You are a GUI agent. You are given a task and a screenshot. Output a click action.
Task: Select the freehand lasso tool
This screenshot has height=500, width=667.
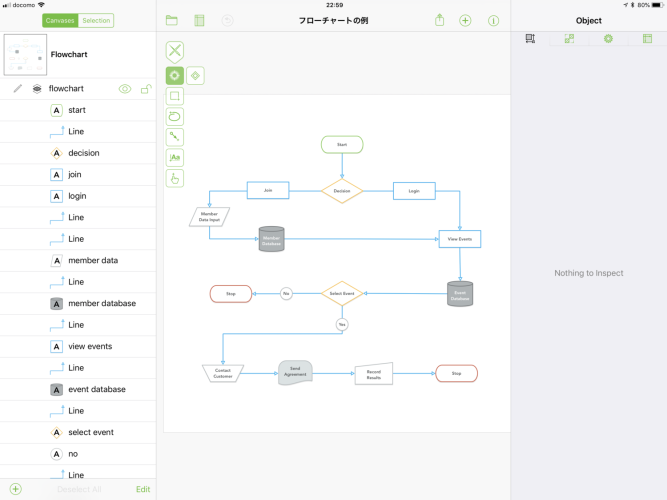pyautogui.click(x=175, y=117)
